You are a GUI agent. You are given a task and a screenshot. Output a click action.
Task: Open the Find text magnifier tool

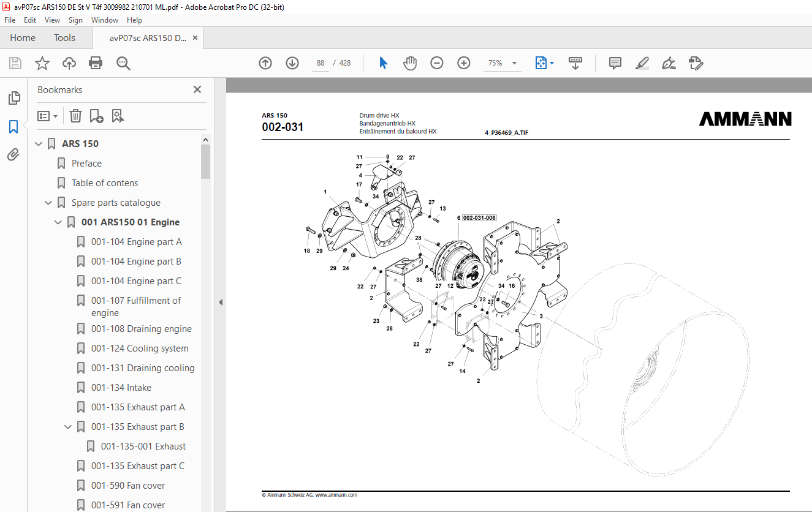[123, 63]
